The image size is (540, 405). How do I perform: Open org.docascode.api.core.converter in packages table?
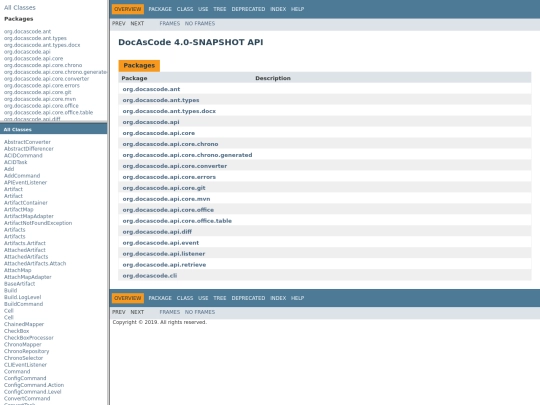point(175,166)
